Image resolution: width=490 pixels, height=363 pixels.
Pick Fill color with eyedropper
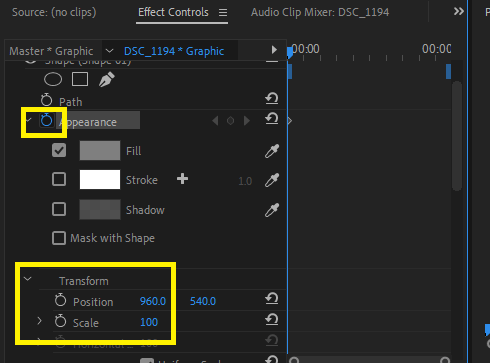tap(272, 151)
